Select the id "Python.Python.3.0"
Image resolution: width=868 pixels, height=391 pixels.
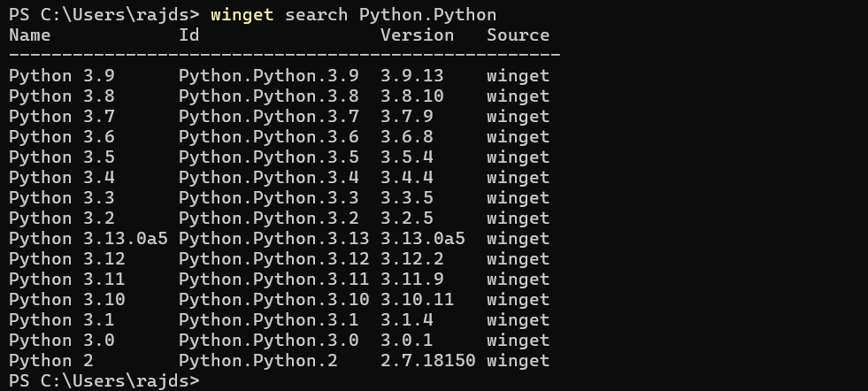pyautogui.click(x=268, y=340)
